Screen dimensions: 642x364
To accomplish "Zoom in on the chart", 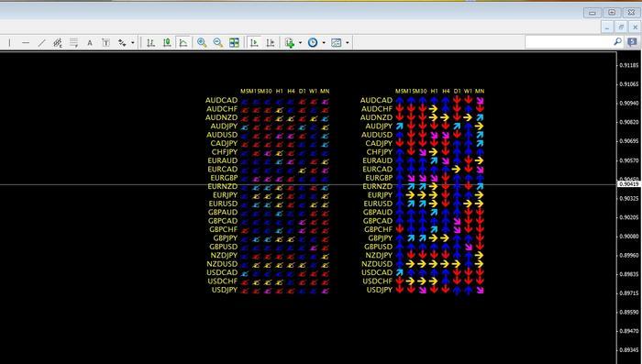I will [202, 42].
